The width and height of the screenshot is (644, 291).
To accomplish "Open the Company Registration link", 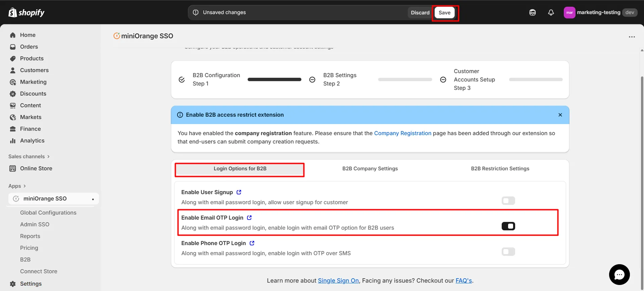I will (x=402, y=133).
